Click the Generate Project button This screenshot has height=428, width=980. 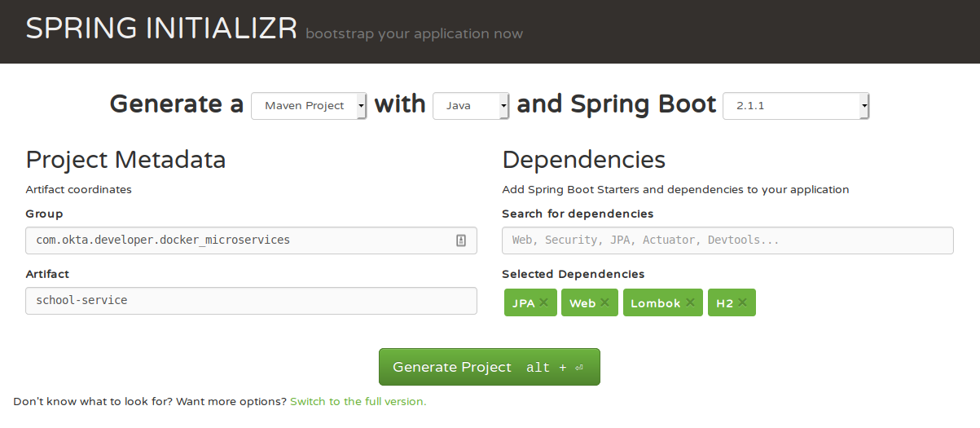coord(489,367)
